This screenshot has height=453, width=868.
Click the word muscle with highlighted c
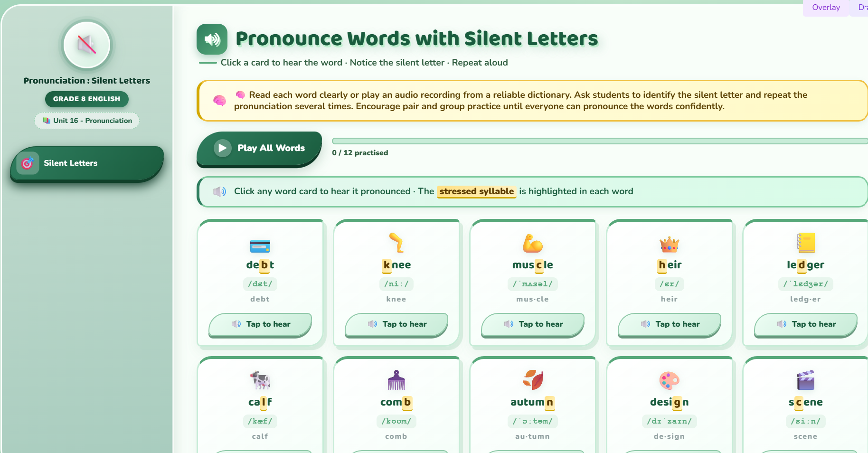coord(532,265)
